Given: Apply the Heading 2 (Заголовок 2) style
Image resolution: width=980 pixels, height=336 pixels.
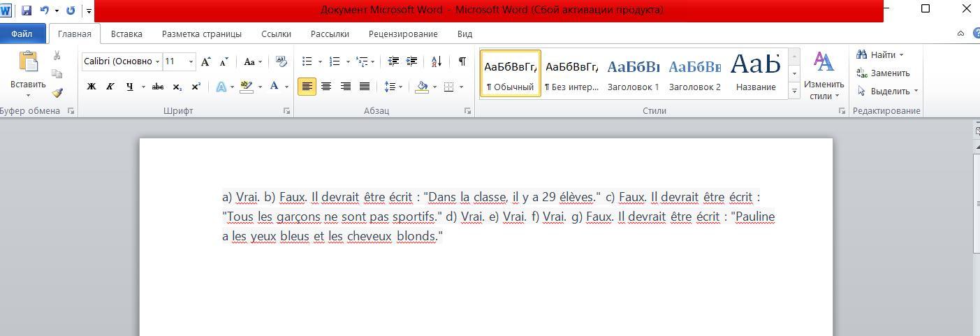Looking at the screenshot, I should pos(694,73).
